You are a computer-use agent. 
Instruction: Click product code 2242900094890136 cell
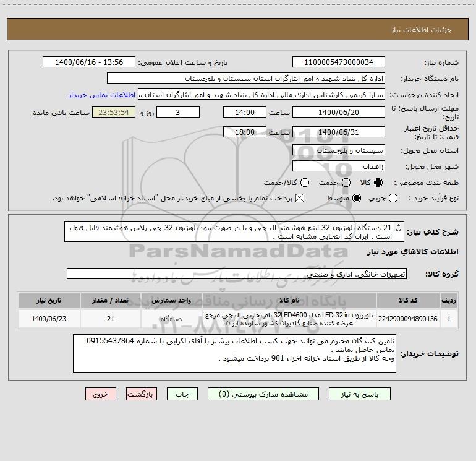pos(408,319)
